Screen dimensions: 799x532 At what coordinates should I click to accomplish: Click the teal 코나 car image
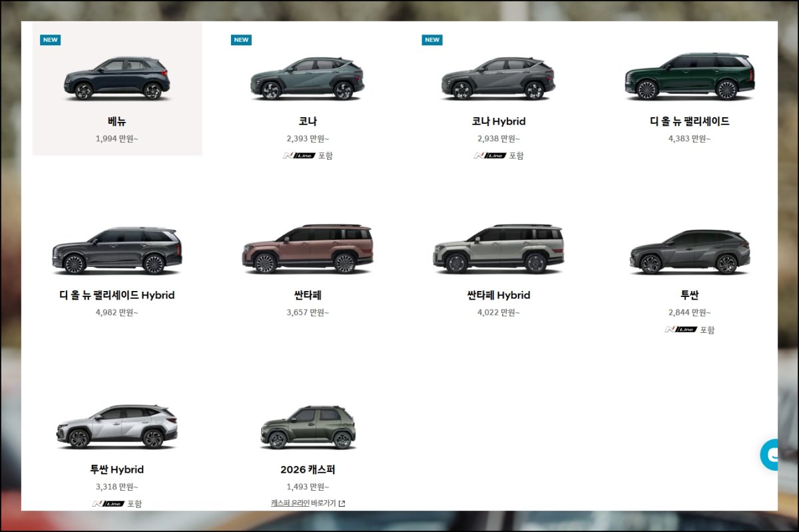[308, 79]
